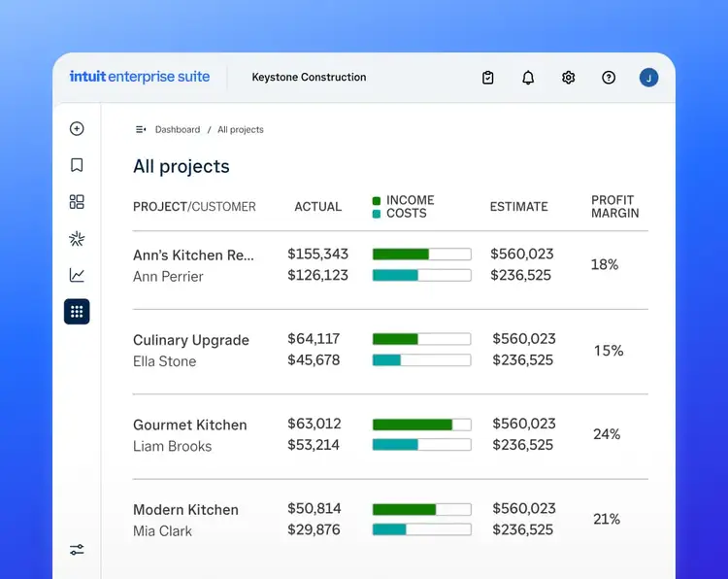Viewport: 728px width, 579px height.
Task: Click Gourmet Kitchen costs progress bar
Action: [421, 445]
